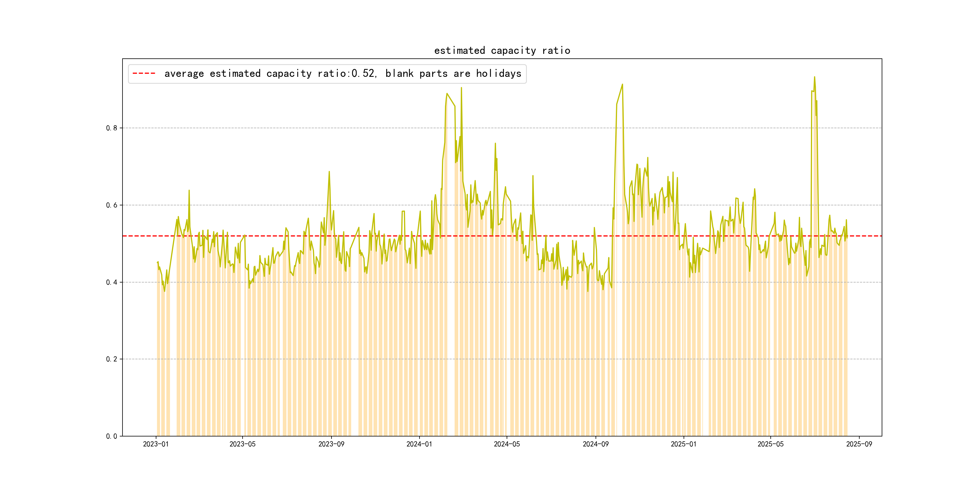Click the chart title 'estimated capacity ratio'

pyautogui.click(x=502, y=51)
